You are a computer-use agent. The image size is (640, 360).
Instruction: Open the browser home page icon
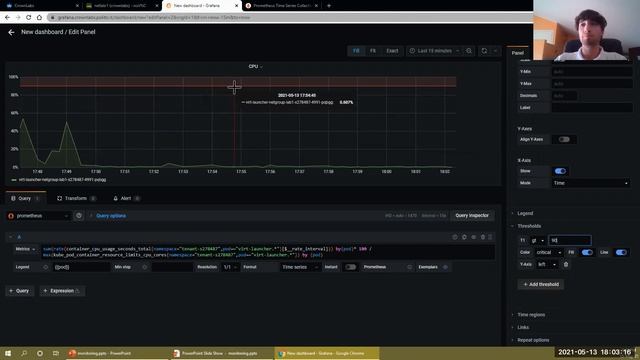(39, 18)
